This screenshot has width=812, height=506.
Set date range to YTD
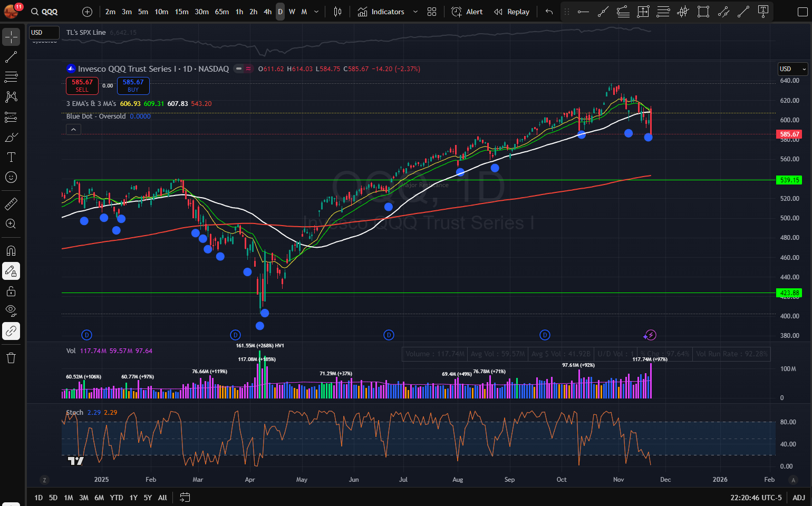tap(117, 498)
